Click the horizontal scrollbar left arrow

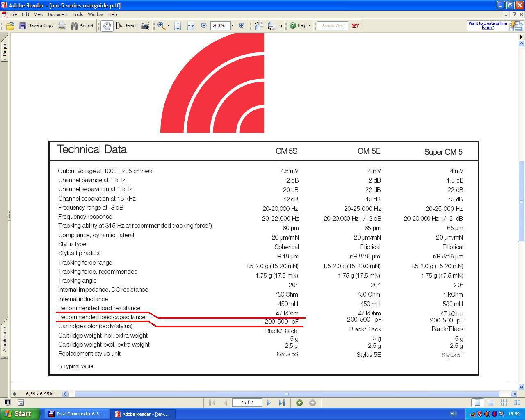point(65,394)
